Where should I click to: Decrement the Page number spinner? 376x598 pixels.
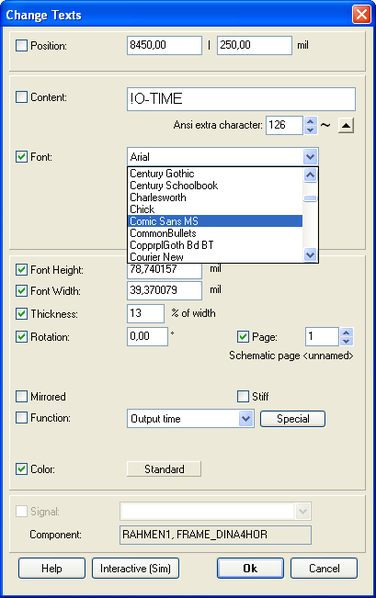click(x=346, y=341)
